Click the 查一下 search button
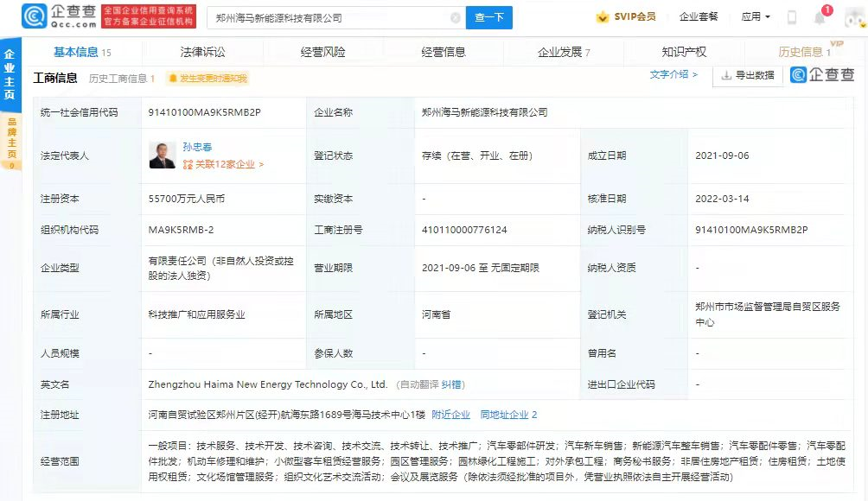Image resolution: width=868 pixels, height=501 pixels. (x=488, y=16)
